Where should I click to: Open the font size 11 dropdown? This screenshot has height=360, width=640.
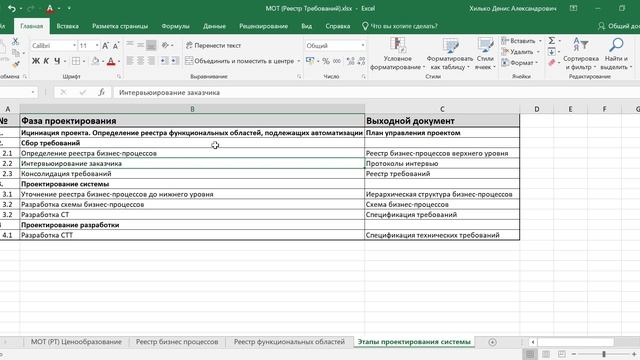97,45
